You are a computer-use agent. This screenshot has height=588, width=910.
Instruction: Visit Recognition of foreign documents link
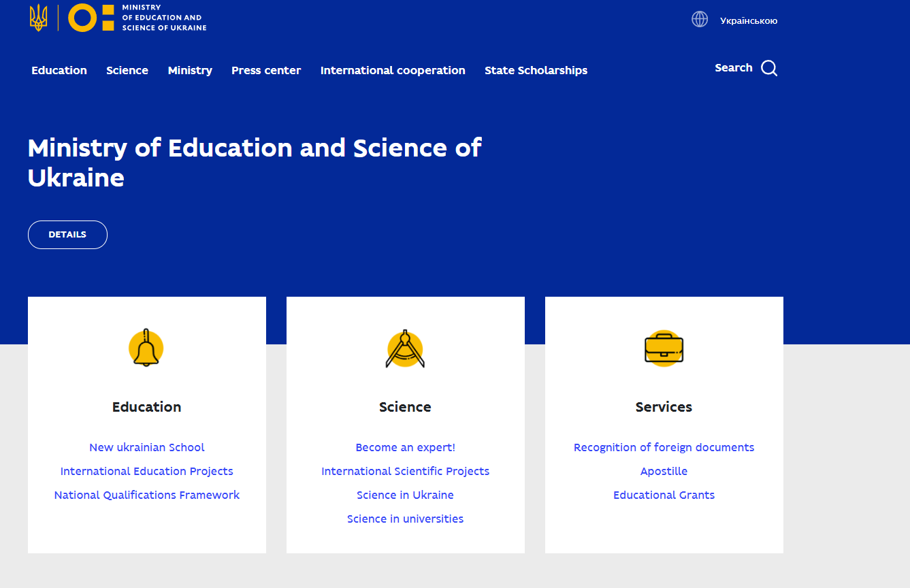tap(664, 447)
